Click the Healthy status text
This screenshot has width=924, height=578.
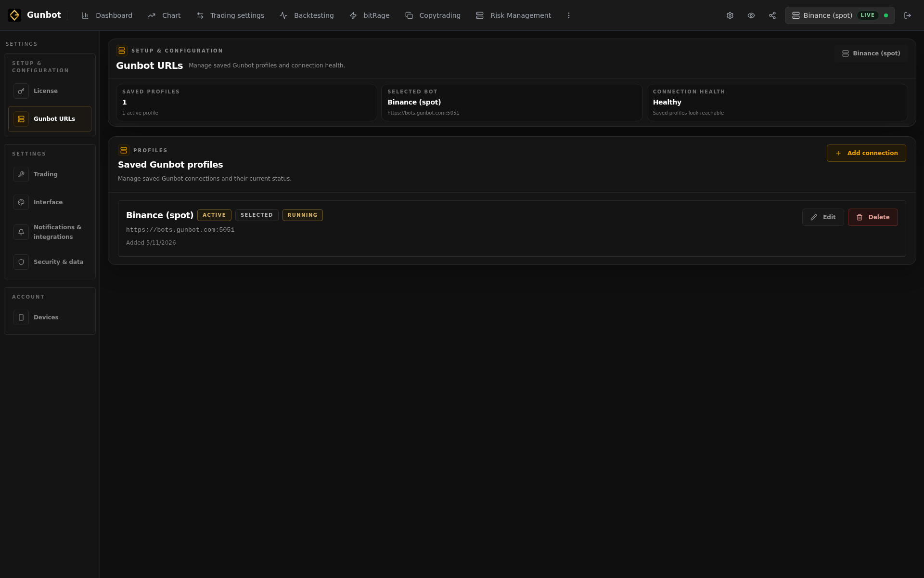[667, 102]
